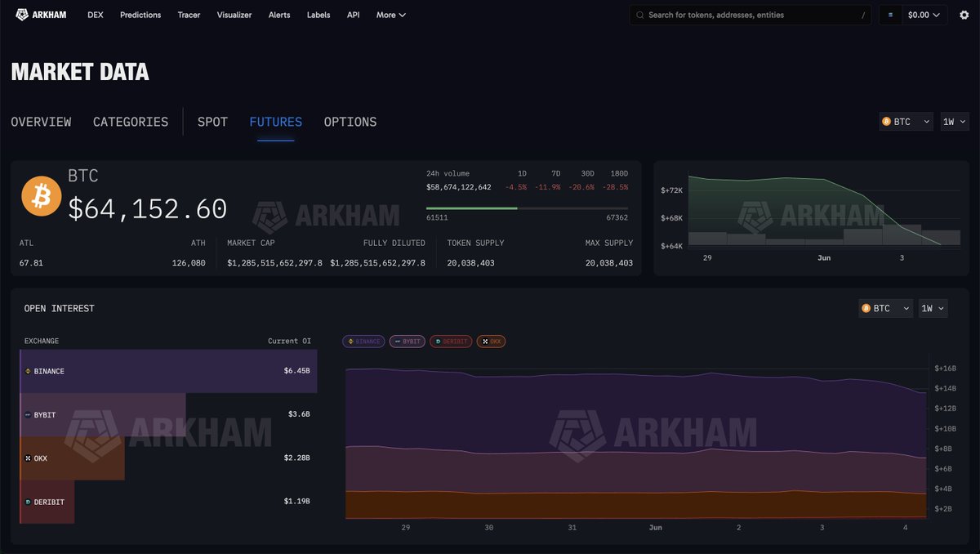Focus the tokens, addresses, entities search field

click(750, 15)
